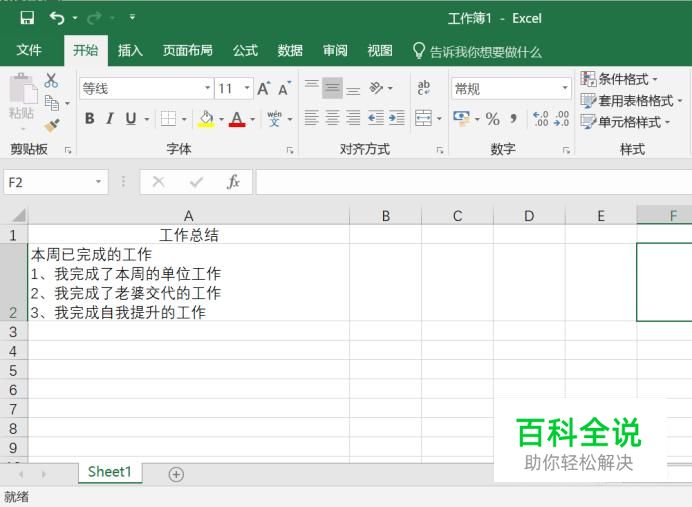
Task: Expand the Borders options arrow
Action: 184,119
